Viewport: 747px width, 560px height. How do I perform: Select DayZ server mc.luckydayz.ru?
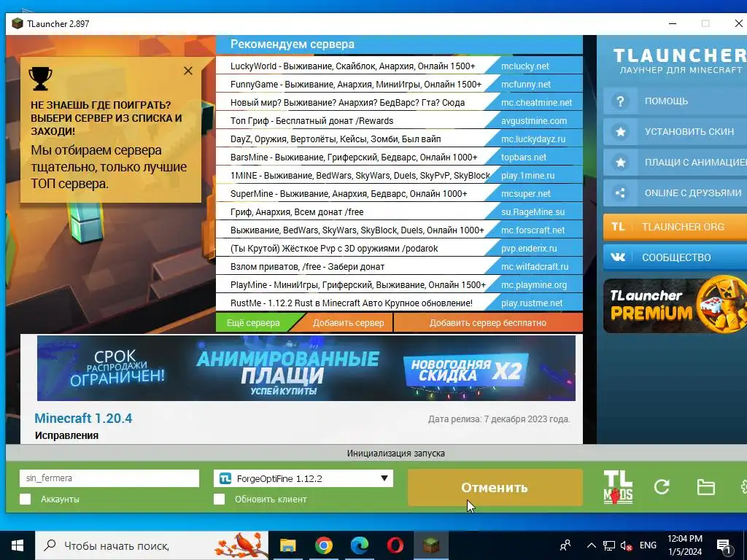tap(399, 139)
